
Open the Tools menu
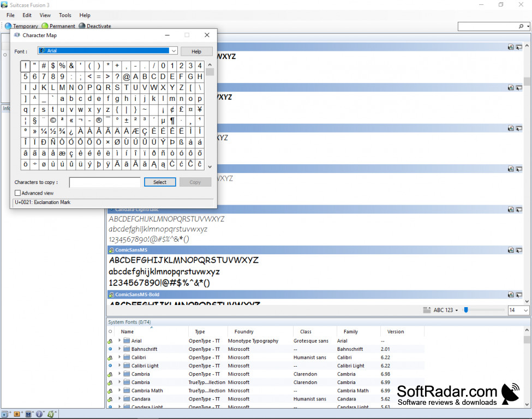(65, 15)
